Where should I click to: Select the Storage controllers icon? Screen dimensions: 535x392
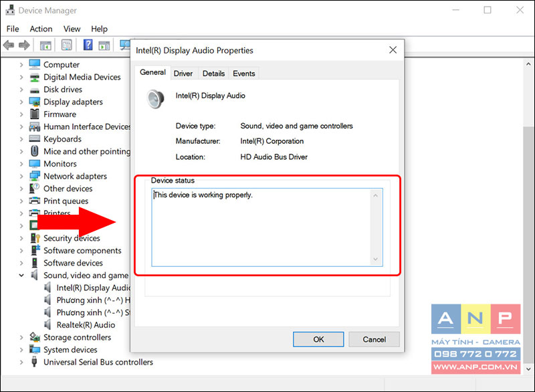pyautogui.click(x=35, y=337)
